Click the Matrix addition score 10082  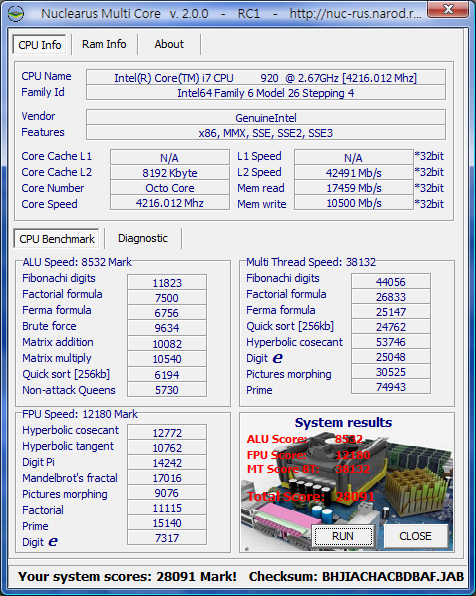[x=167, y=343]
